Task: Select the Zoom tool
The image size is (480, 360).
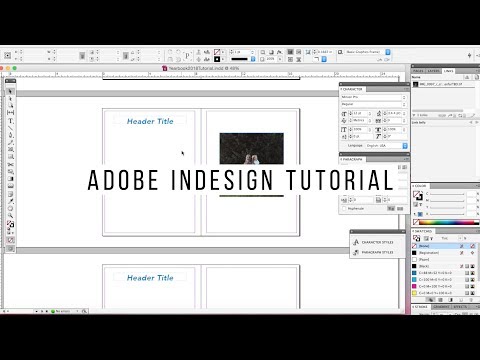Action: tap(10, 216)
